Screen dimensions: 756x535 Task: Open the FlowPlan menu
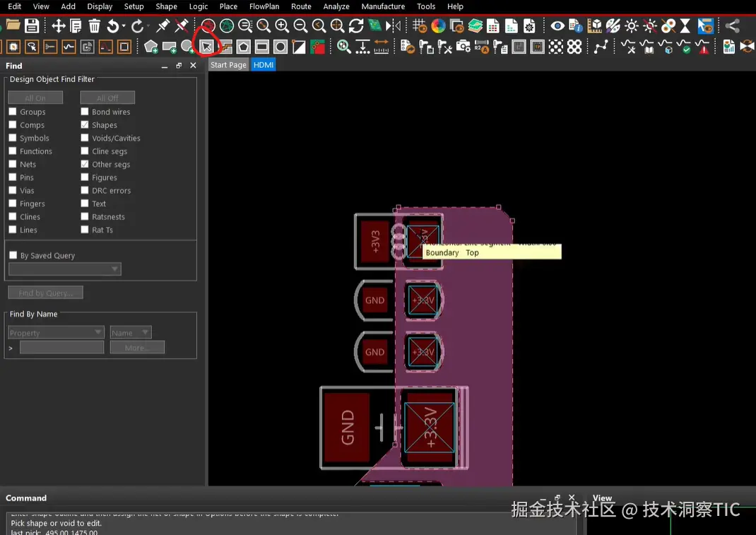point(264,6)
